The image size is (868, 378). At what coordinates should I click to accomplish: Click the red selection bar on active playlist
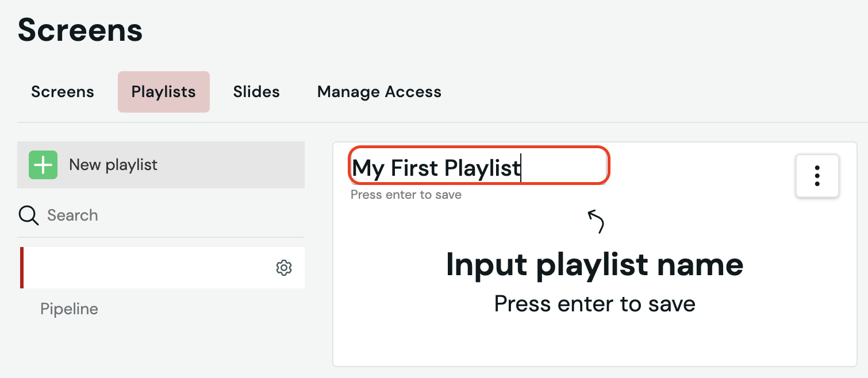point(22,268)
